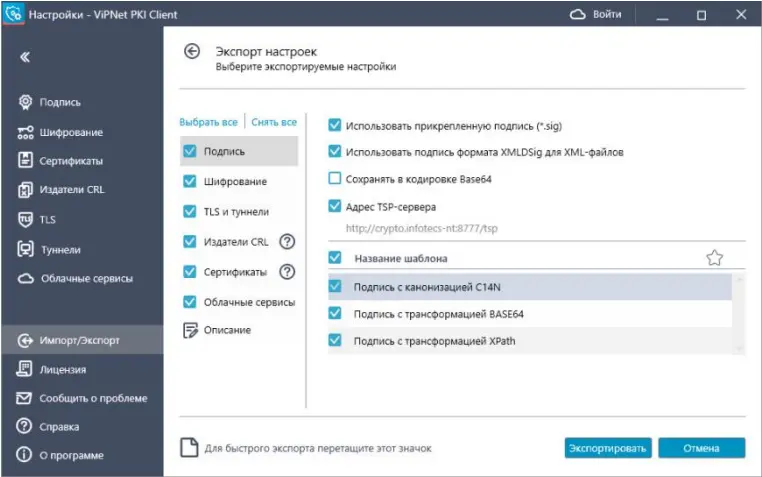The height and width of the screenshot is (477, 762).
Task: Enable Сохранять в кодировке Base64
Action: pyautogui.click(x=335, y=178)
